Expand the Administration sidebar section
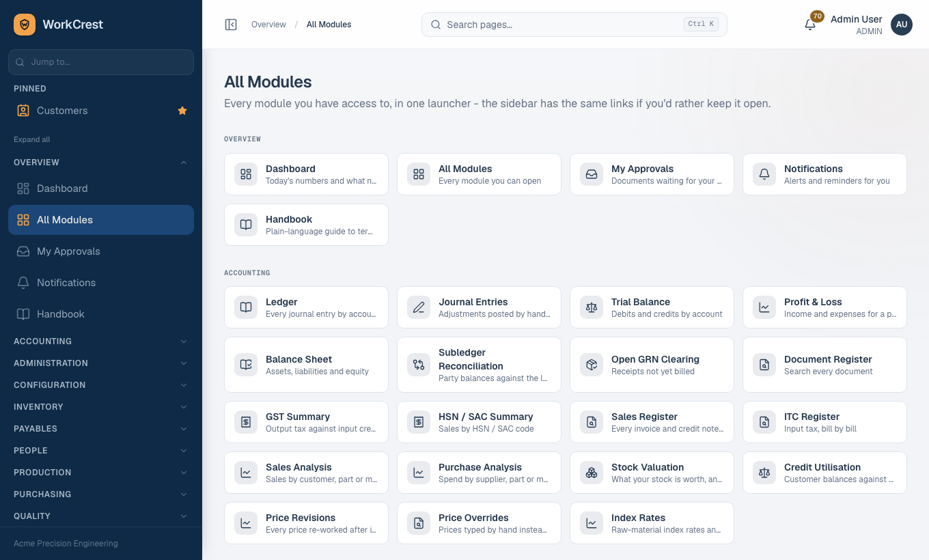Viewport: 929px width, 560px height. pos(101,363)
